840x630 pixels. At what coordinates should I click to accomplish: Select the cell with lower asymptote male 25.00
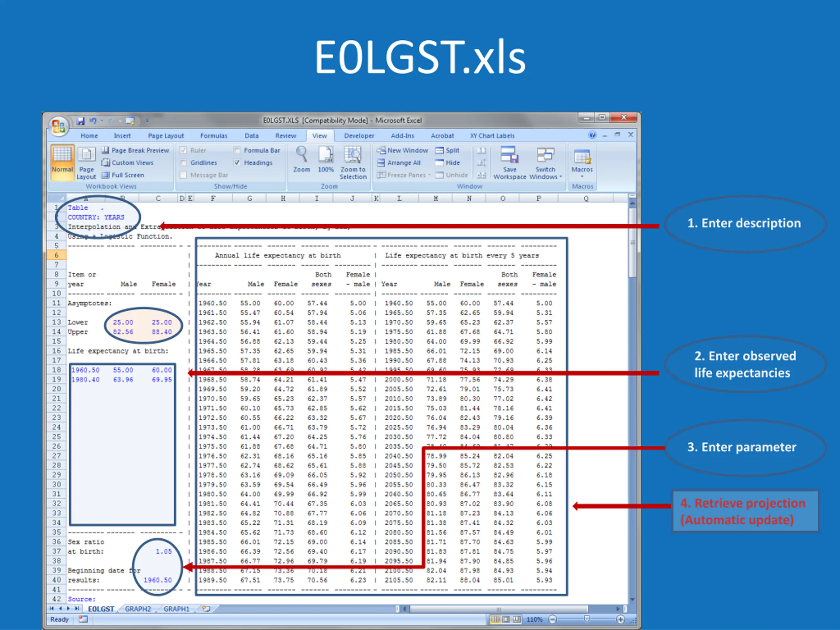tap(123, 323)
